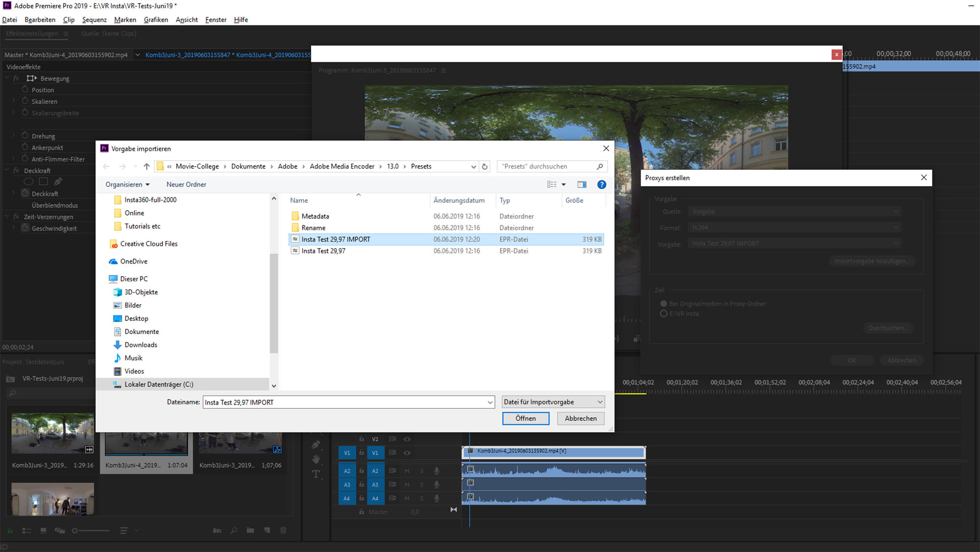Toggle V1 track output eye
The image size is (980, 552).
407,453
